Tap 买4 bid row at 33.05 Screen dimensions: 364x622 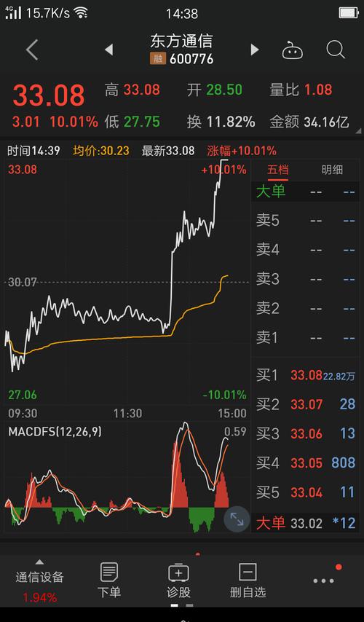coord(306,463)
